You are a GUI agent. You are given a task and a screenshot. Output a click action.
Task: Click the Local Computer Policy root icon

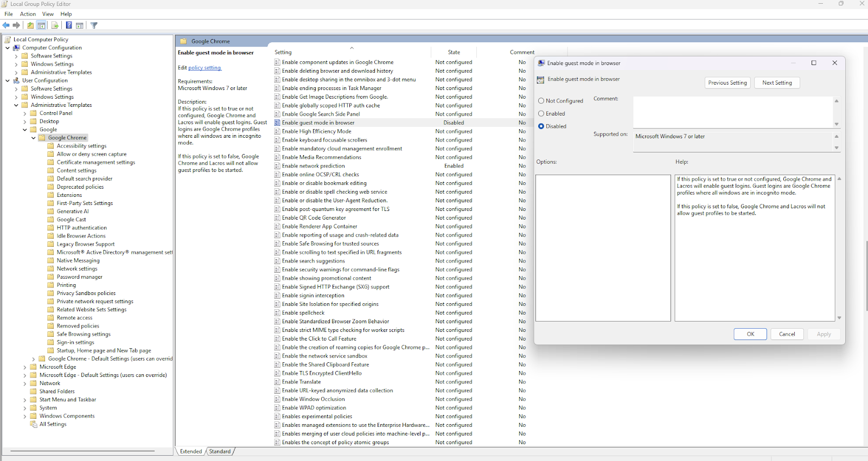pos(8,40)
